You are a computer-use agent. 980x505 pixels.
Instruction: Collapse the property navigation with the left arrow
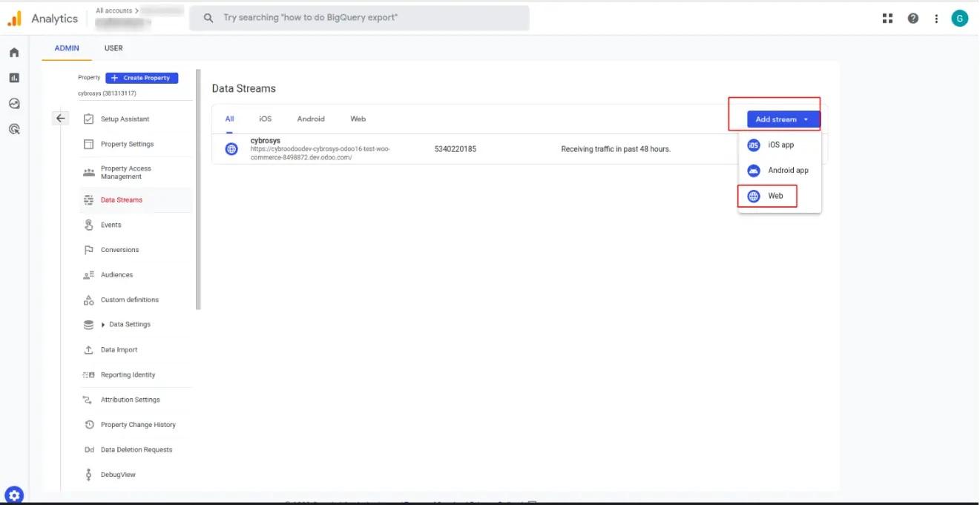(60, 118)
